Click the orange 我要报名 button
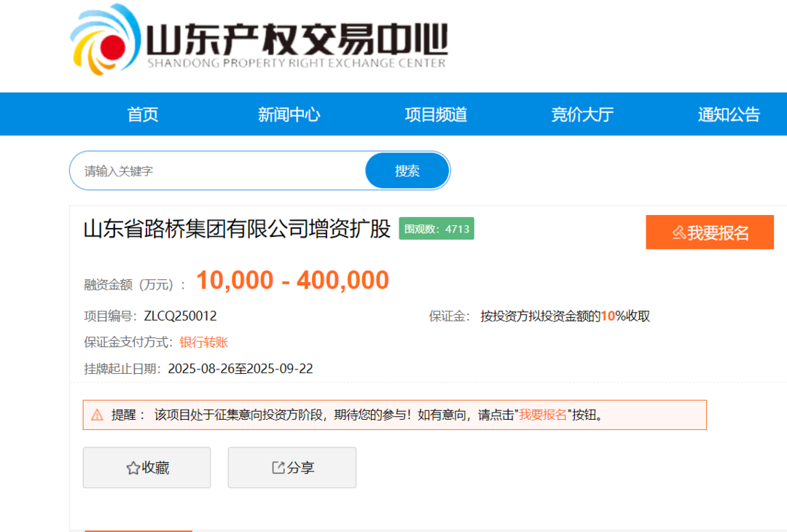 (710, 232)
